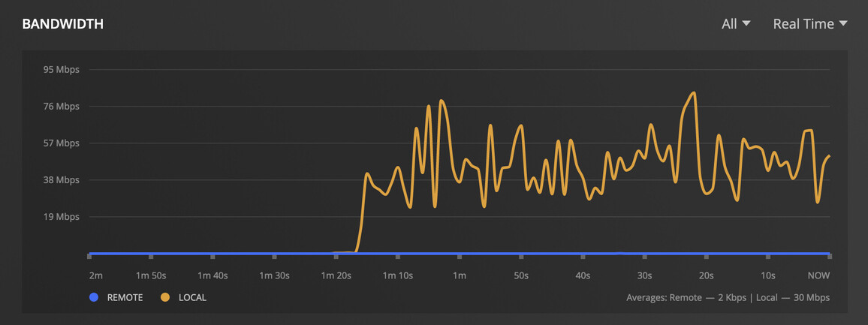This screenshot has height=325, width=868.
Task: Click the 50s time axis label
Action: (x=520, y=275)
